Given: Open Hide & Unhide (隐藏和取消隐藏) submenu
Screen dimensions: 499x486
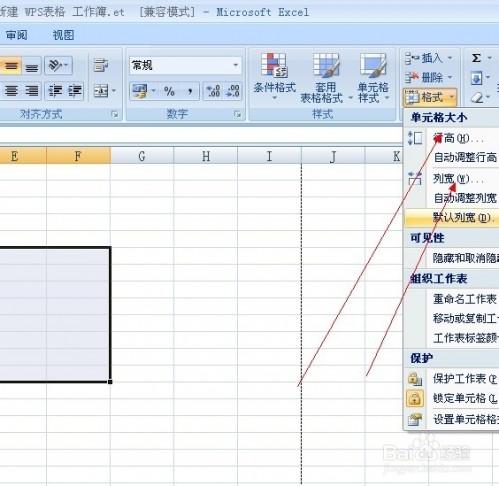Looking at the screenshot, I should click(x=452, y=258).
